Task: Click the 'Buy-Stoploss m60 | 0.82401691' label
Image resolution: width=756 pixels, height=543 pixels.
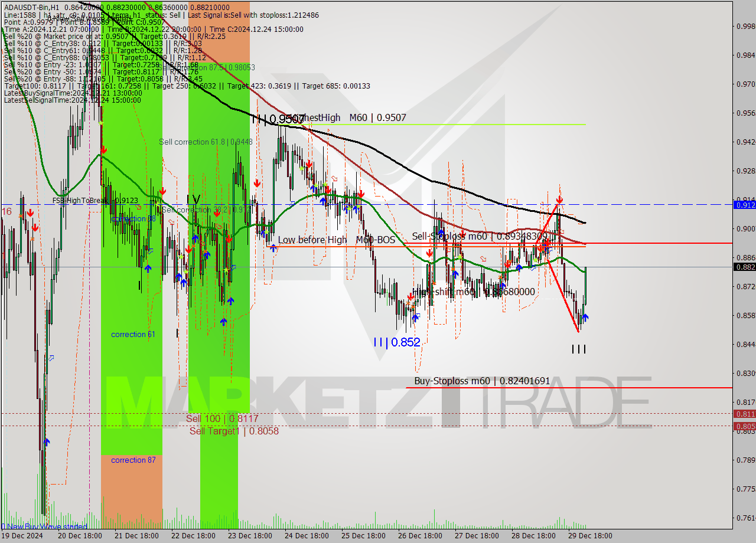Action: point(482,381)
